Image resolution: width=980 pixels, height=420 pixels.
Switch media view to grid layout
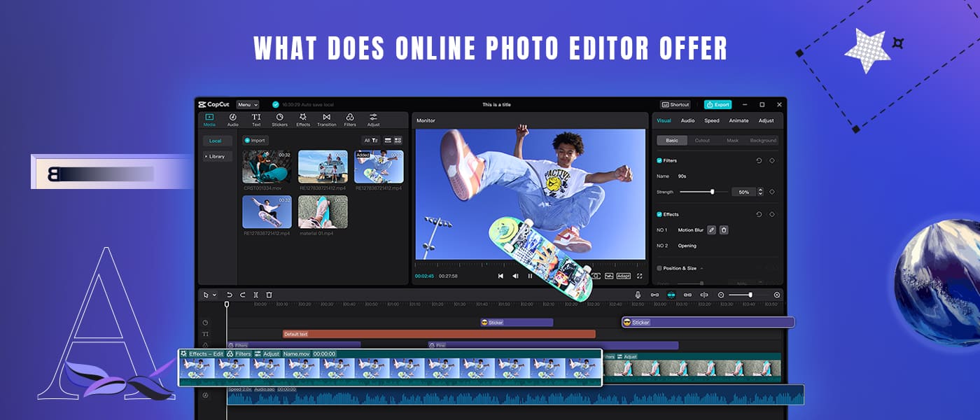pos(398,141)
